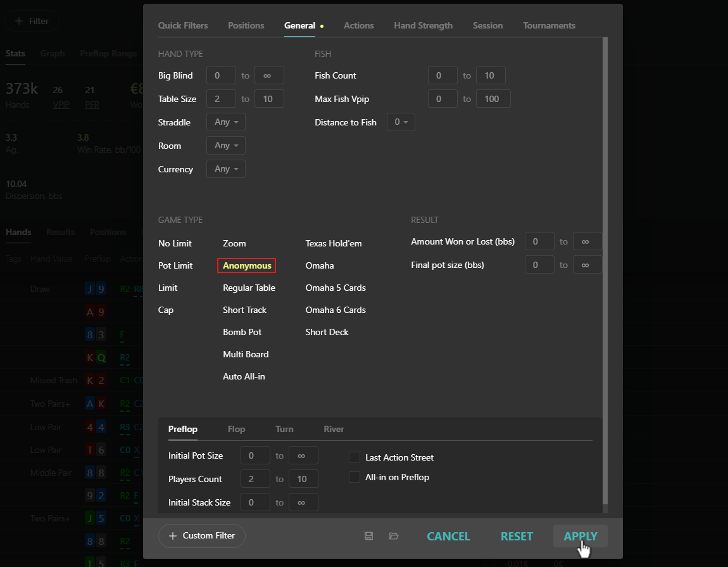This screenshot has width=728, height=567.
Task: Toggle the Cap game type
Action: tap(166, 310)
